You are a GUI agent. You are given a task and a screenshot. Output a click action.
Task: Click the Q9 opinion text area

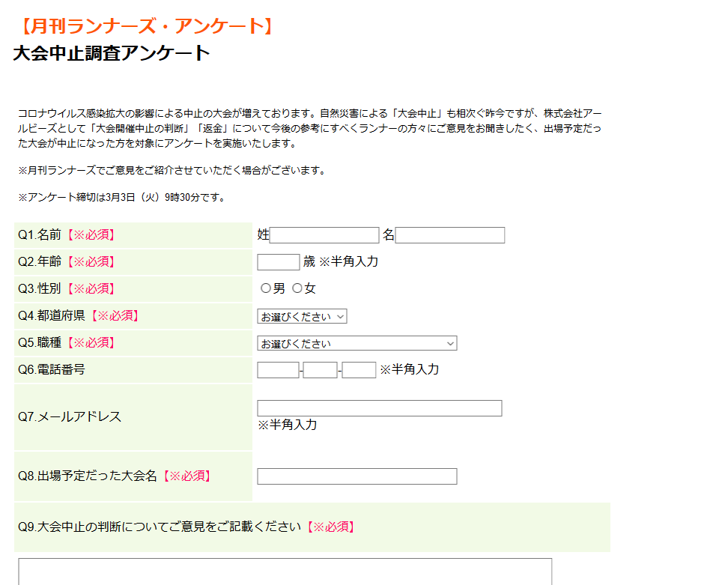[285, 572]
